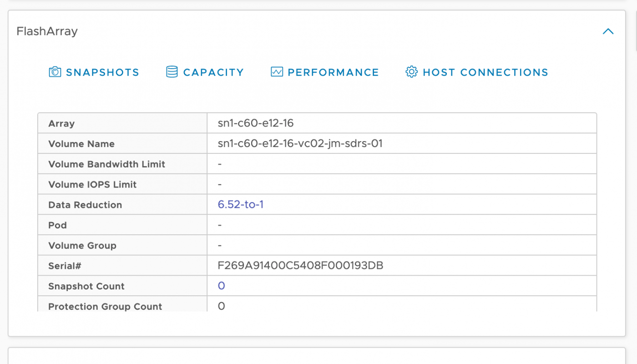This screenshot has height=364, width=637.
Task: Click the Host Connections gear icon
Action: [411, 72]
